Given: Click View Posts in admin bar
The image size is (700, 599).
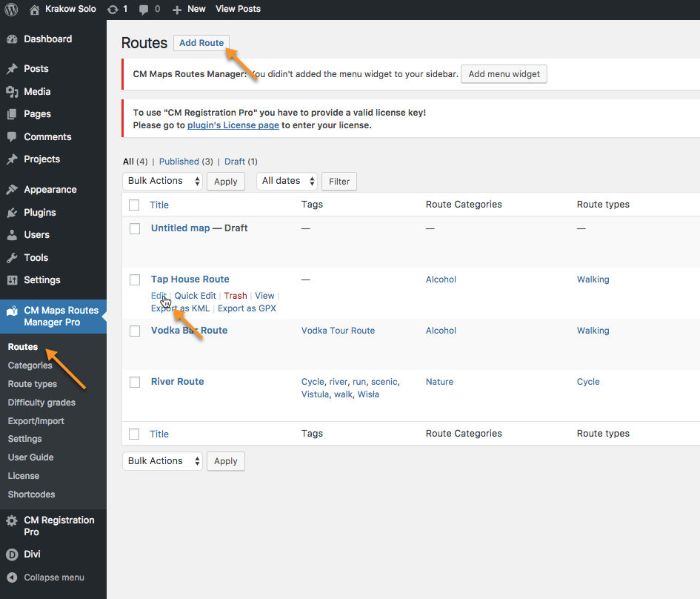Looking at the screenshot, I should [x=238, y=9].
